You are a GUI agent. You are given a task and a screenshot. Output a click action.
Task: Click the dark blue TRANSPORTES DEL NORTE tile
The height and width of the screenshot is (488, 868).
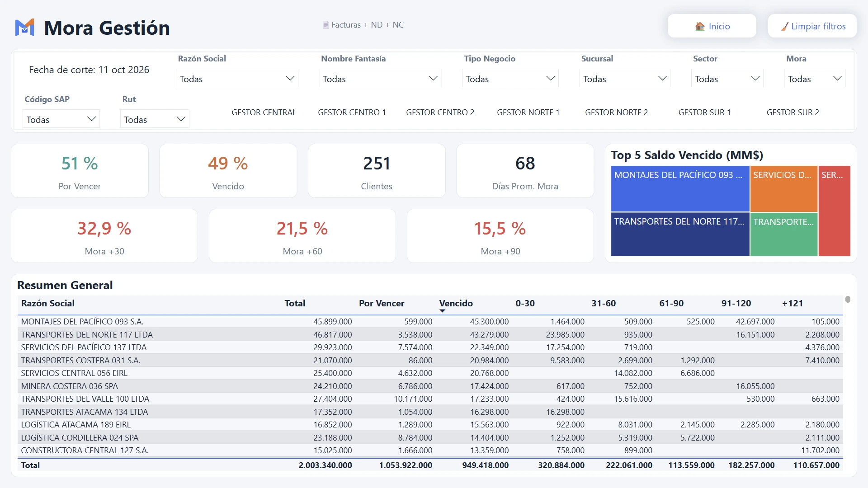point(680,235)
